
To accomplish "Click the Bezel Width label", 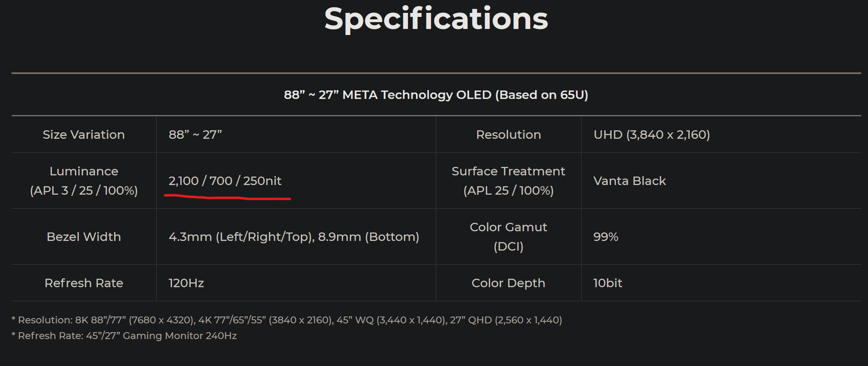I will tap(84, 237).
